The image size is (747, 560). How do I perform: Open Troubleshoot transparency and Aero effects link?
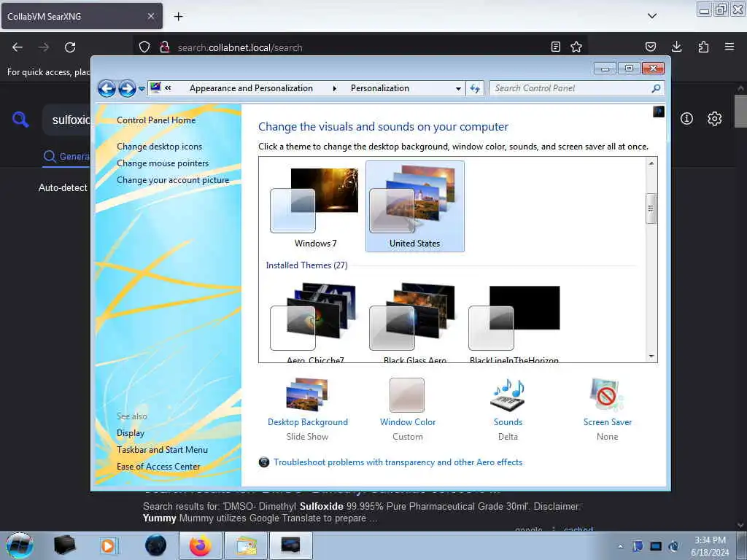coord(398,462)
